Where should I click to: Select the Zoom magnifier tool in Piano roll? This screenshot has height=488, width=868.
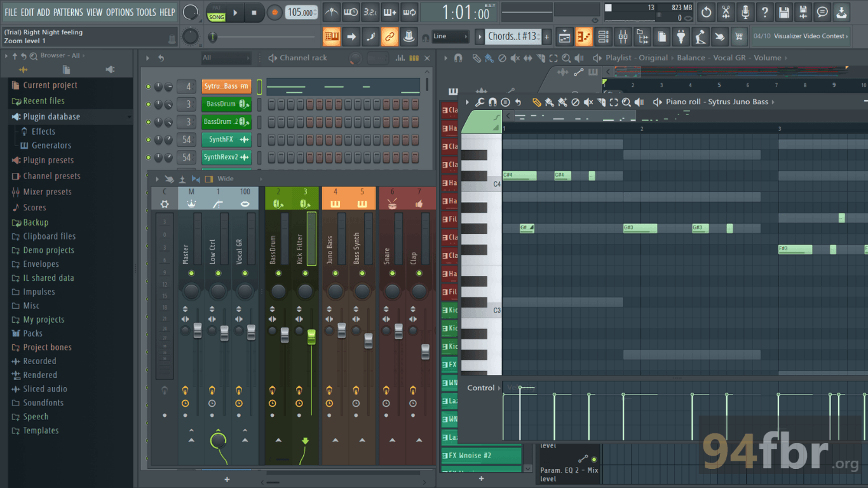pos(626,102)
